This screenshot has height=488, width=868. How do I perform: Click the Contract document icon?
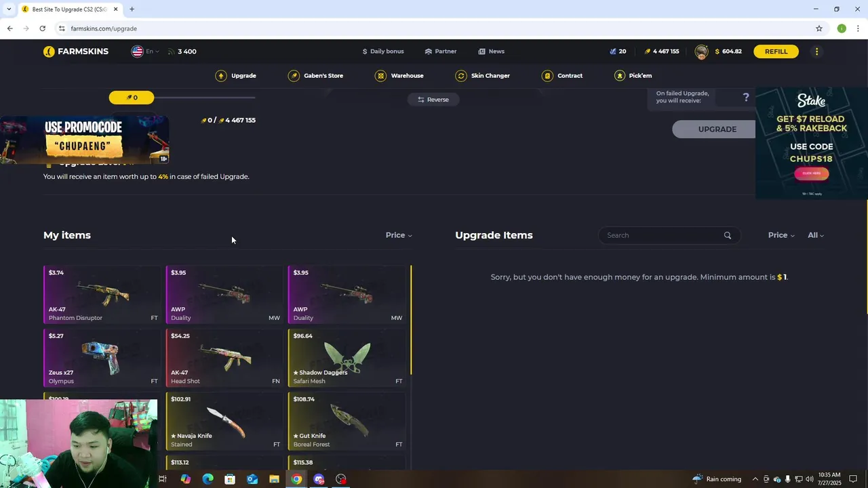point(547,76)
